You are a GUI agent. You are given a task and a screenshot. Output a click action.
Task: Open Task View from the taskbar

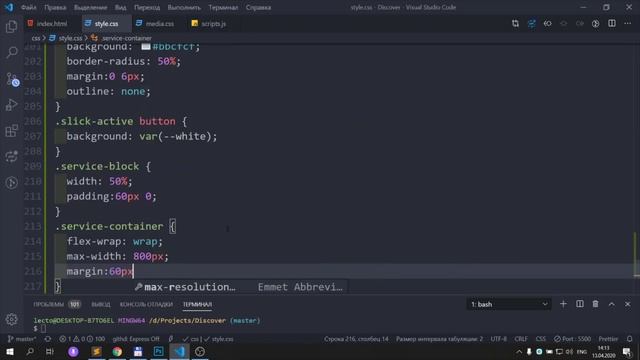click(x=50, y=351)
